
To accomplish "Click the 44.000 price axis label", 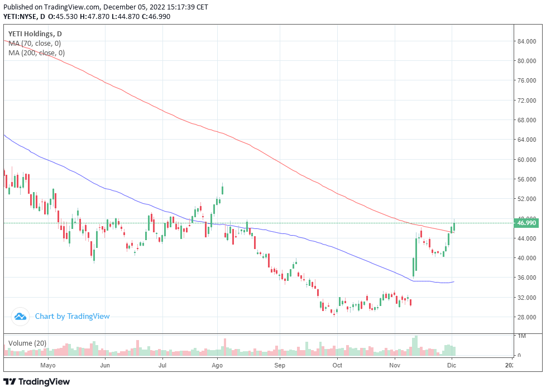I will 526,238.
